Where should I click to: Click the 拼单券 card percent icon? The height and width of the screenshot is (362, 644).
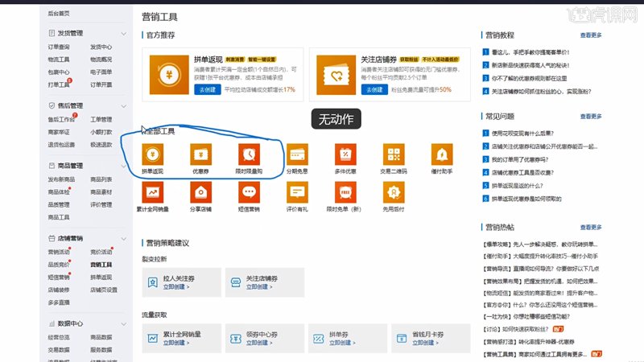click(x=319, y=338)
